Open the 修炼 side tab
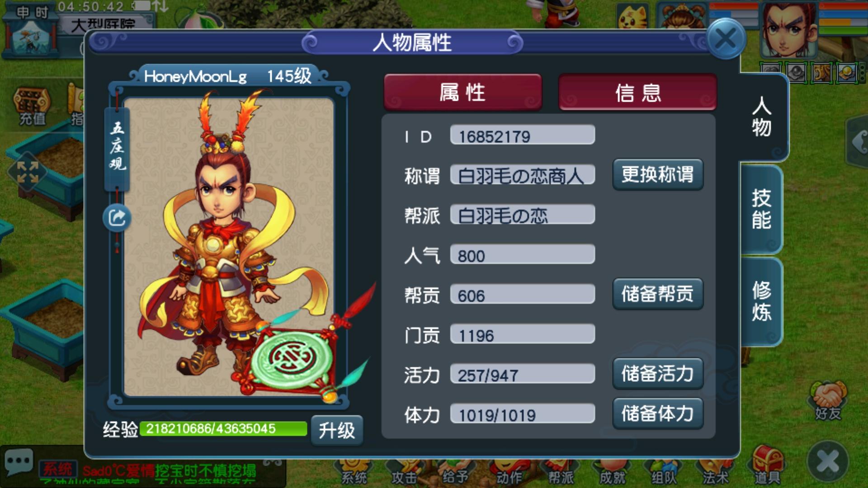This screenshot has width=868, height=488. pyautogui.click(x=762, y=301)
